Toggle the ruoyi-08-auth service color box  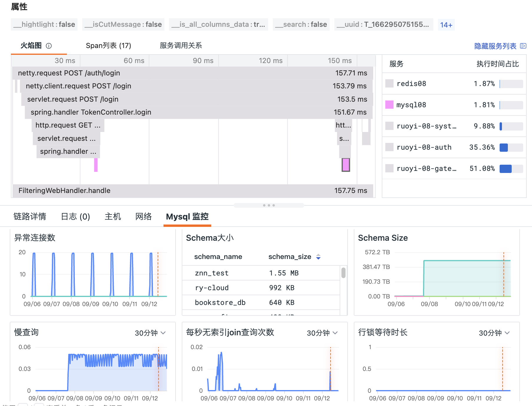tap(389, 147)
